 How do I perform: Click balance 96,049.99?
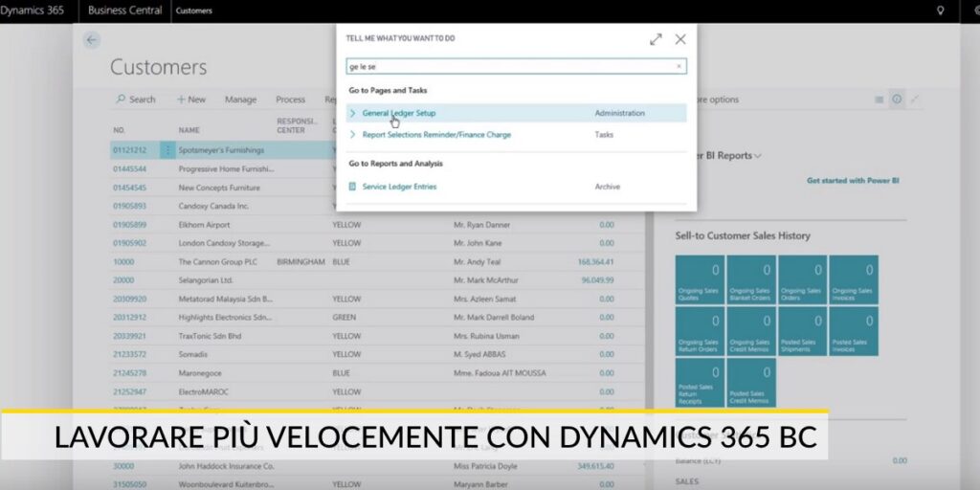(x=597, y=280)
